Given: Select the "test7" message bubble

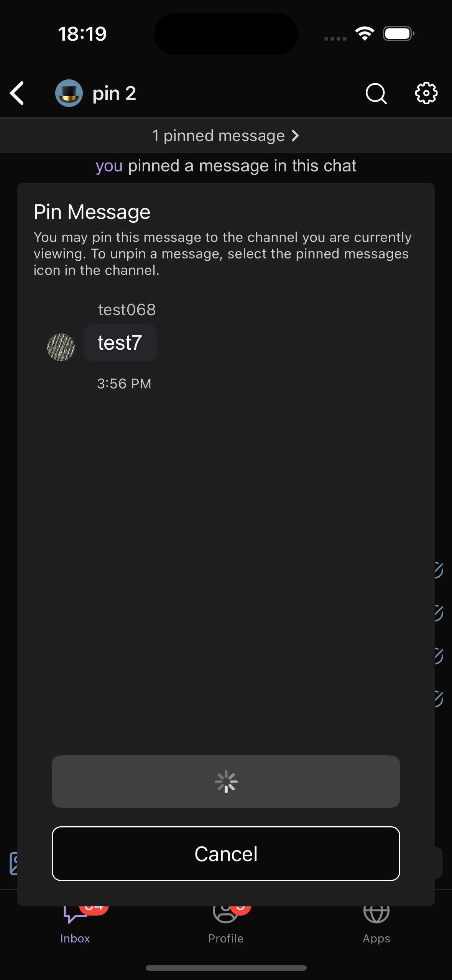Looking at the screenshot, I should (x=120, y=343).
